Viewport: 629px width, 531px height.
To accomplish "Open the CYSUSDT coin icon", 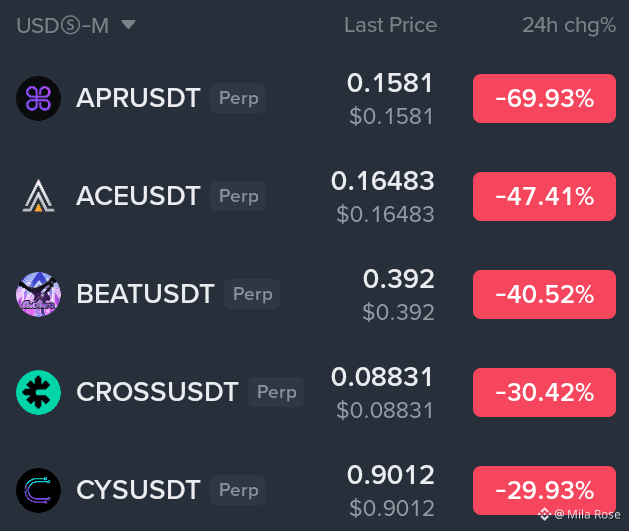I will click(x=39, y=490).
